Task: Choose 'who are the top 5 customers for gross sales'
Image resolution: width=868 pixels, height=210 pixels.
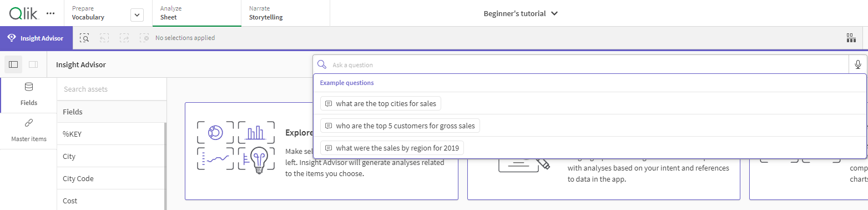Action: tap(400, 126)
